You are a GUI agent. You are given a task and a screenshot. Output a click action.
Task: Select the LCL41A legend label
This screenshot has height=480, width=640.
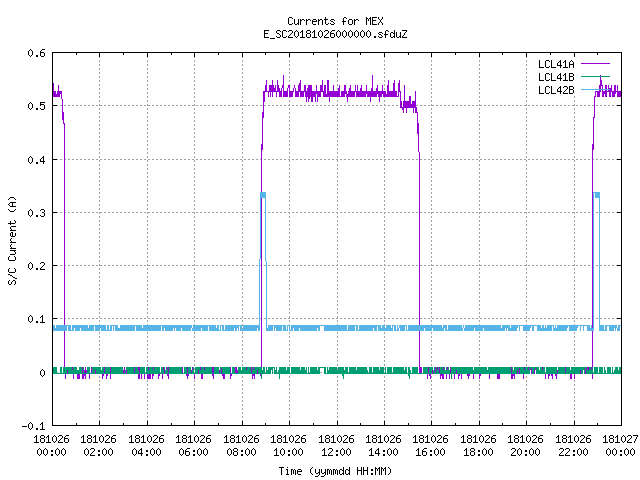pos(556,64)
